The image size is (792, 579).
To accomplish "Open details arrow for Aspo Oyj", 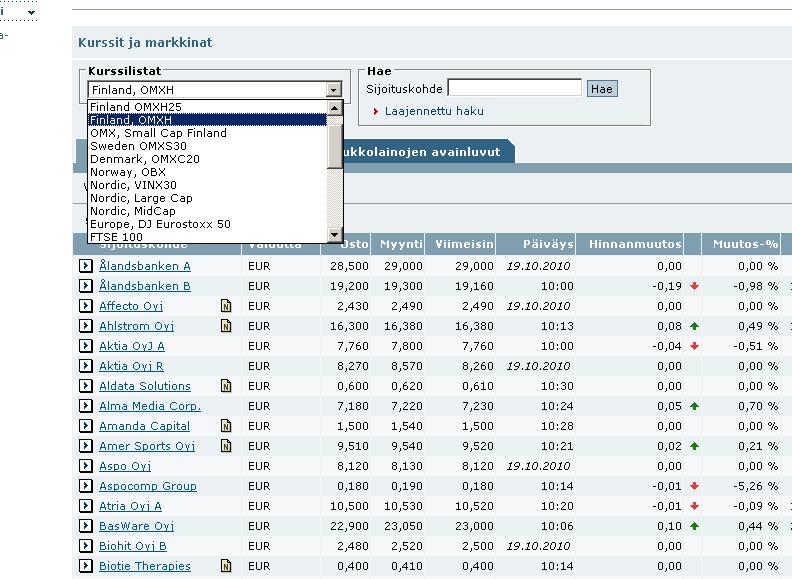I will tap(86, 466).
